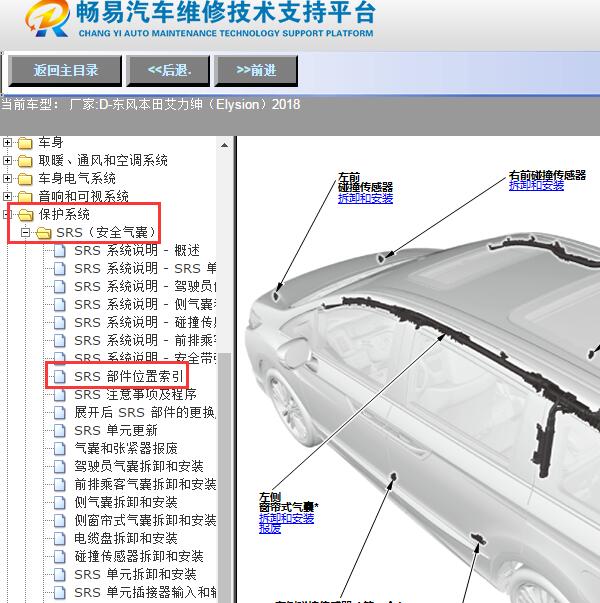Click document icon beside SRS 注意事项及程序

click(x=59, y=395)
